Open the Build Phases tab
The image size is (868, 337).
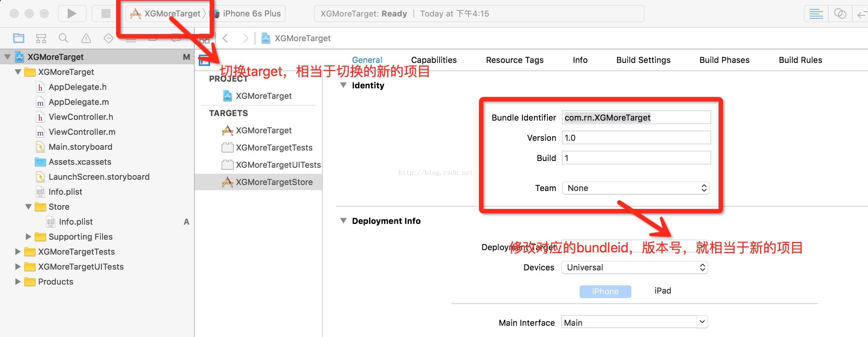click(724, 60)
